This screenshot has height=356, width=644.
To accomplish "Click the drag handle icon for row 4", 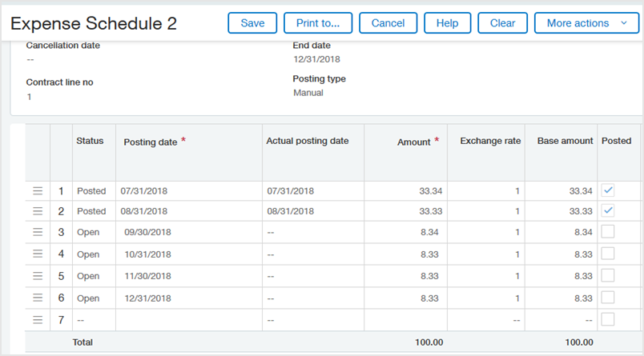I will (37, 254).
